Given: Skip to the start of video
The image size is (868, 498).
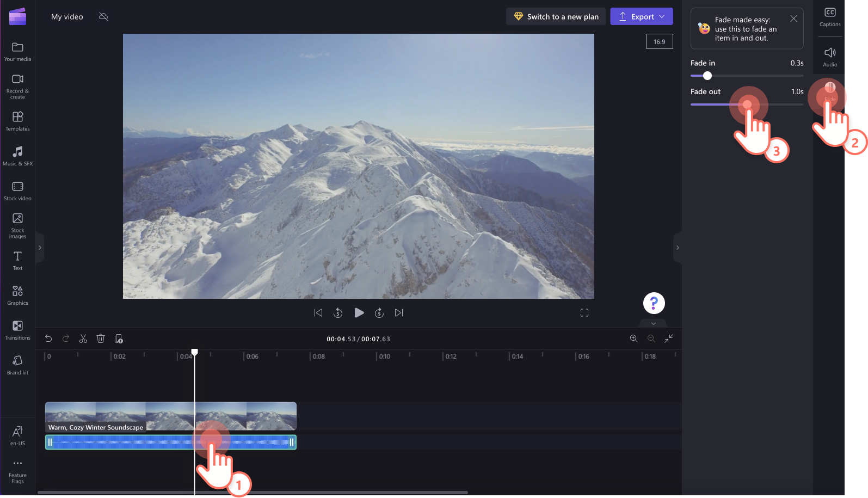Looking at the screenshot, I should 318,313.
